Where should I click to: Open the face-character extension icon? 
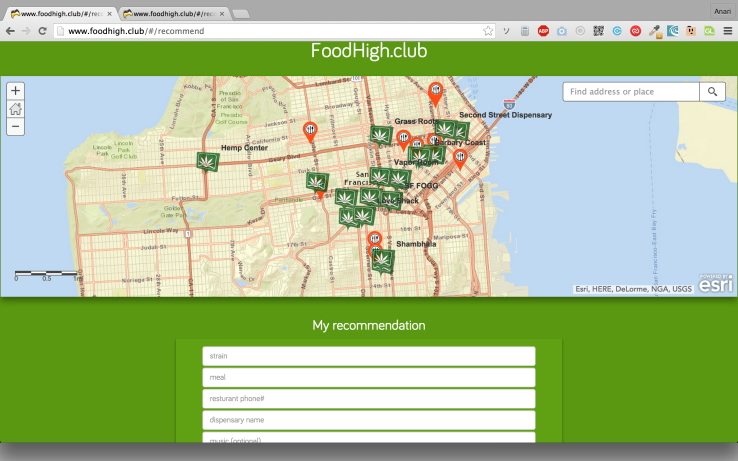tap(690, 31)
